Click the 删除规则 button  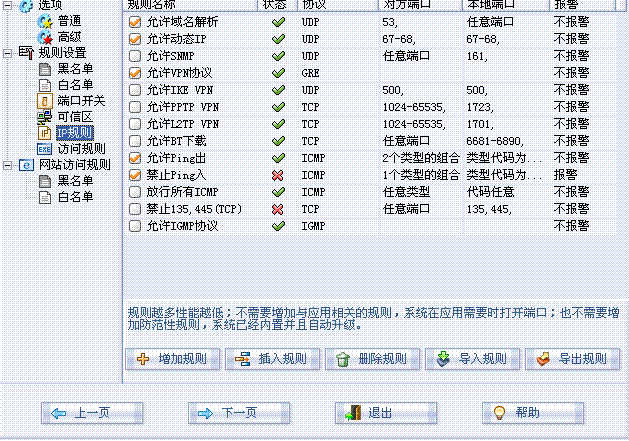(372, 359)
